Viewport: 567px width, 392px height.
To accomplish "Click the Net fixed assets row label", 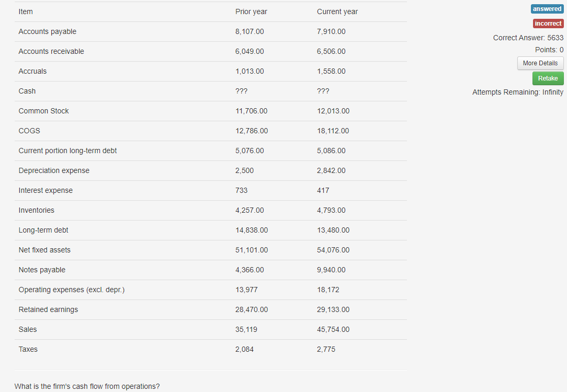I will coord(44,250).
